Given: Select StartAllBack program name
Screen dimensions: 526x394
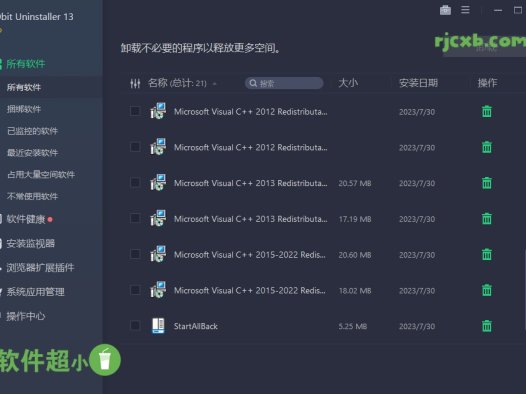Looking at the screenshot, I should tap(196, 326).
